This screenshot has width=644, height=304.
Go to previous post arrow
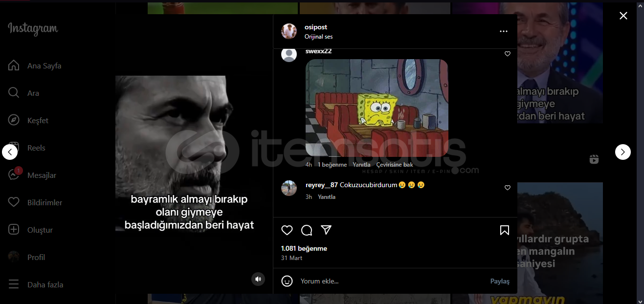point(10,152)
